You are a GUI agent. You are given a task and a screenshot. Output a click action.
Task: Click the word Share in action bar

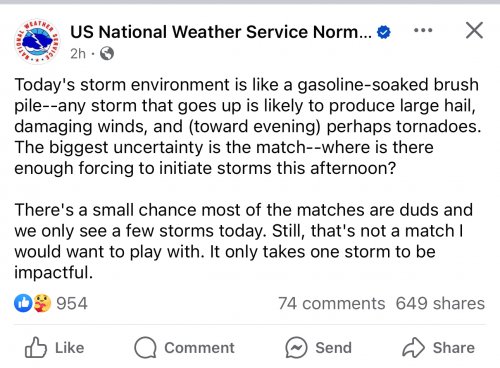(x=454, y=348)
